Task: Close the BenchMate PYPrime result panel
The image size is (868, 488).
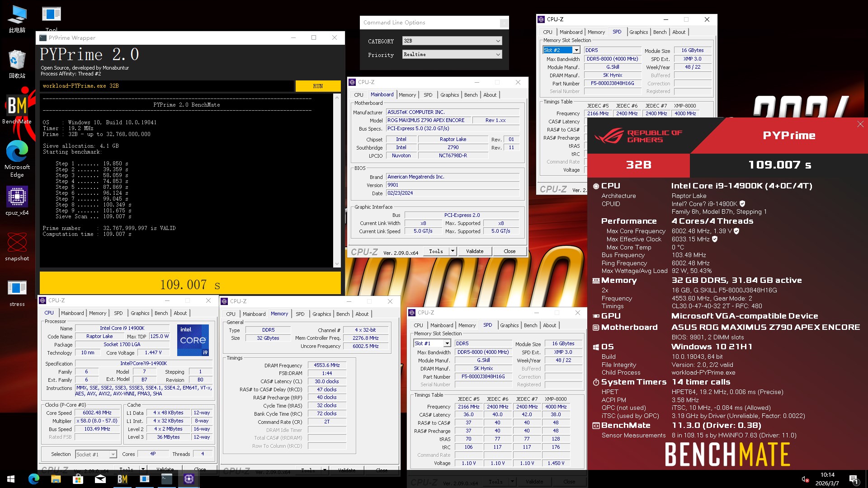Action: pyautogui.click(x=860, y=124)
